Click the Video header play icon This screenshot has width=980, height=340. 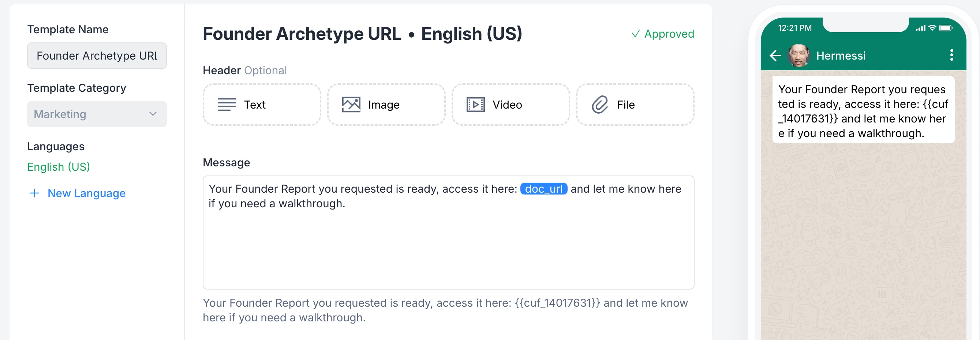(x=475, y=105)
